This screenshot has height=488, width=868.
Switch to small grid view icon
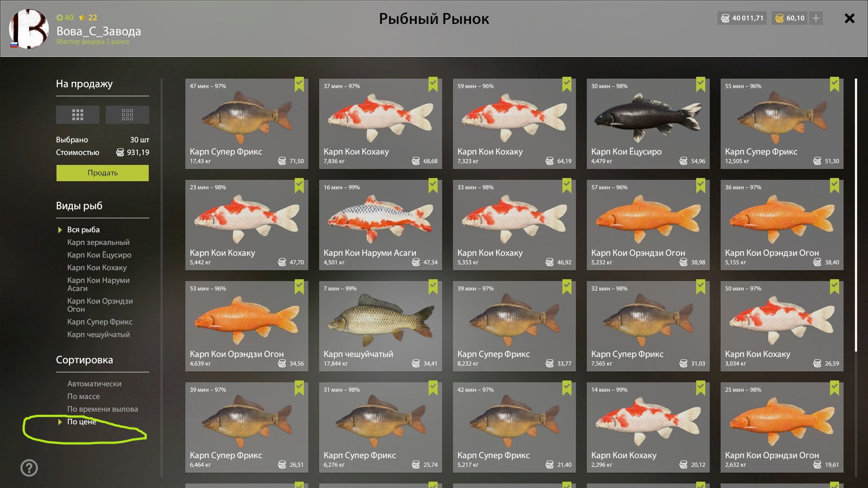click(x=127, y=115)
